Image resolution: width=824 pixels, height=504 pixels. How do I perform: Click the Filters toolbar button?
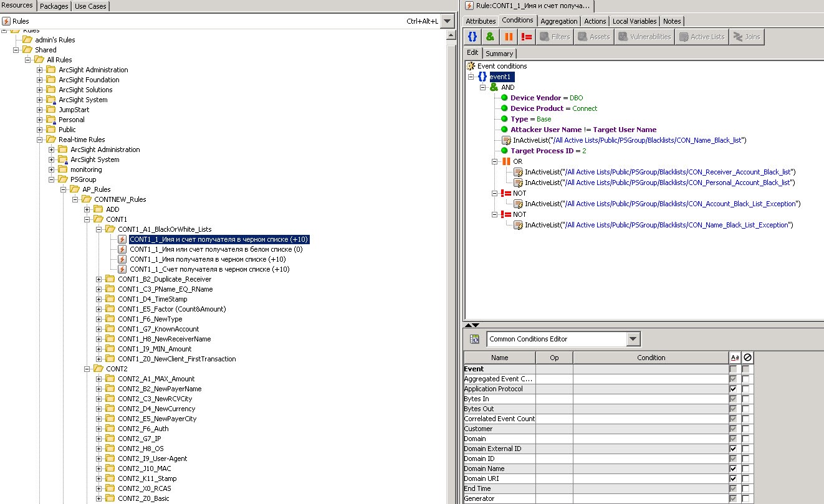pyautogui.click(x=554, y=37)
